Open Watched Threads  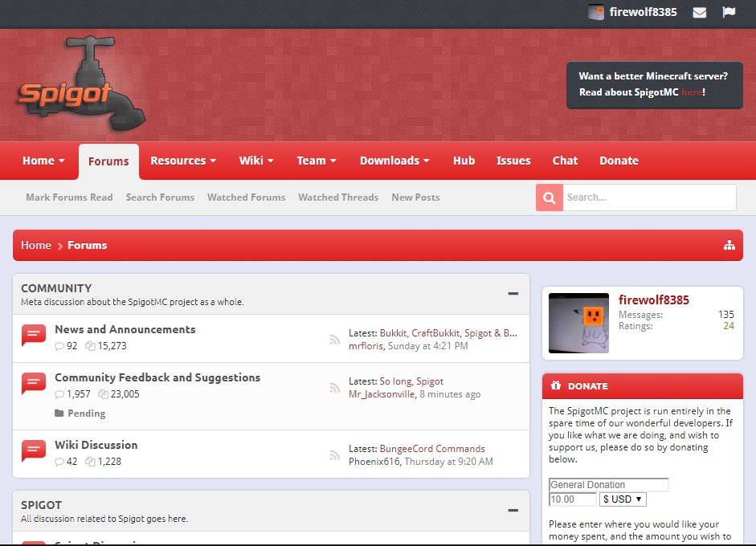338,198
